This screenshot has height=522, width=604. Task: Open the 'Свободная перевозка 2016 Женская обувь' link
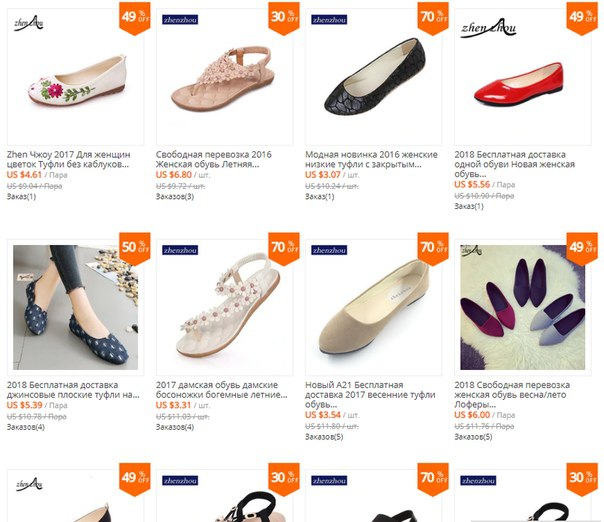(213, 159)
